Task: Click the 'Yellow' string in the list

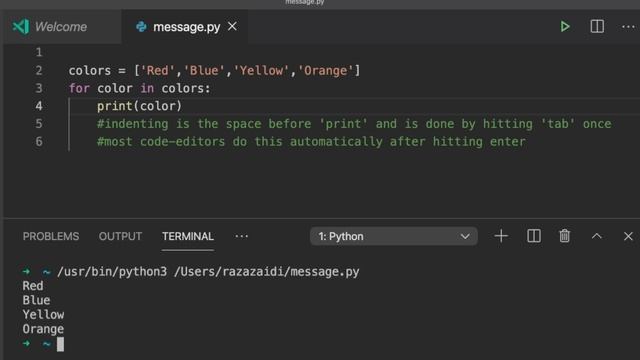Action: 261,71
